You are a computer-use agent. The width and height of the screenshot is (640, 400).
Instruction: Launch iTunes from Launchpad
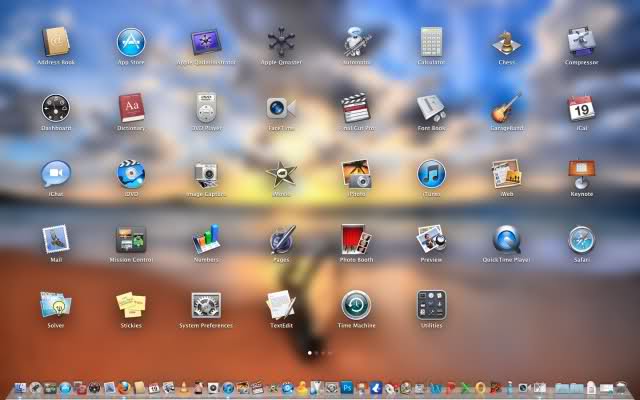click(431, 174)
